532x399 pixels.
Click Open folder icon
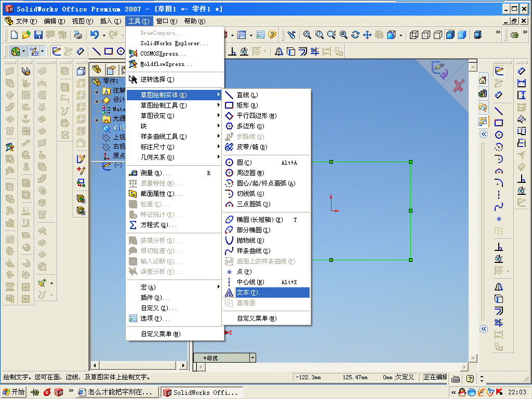click(x=26, y=35)
